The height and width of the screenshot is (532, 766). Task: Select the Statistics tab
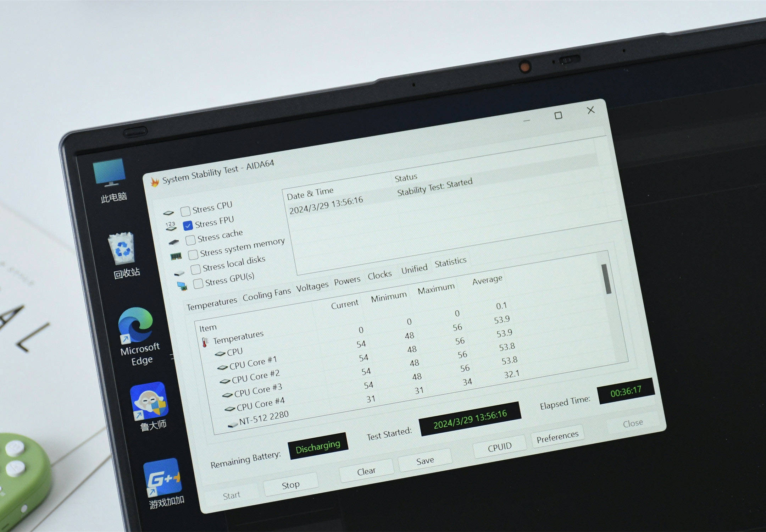[x=450, y=262]
